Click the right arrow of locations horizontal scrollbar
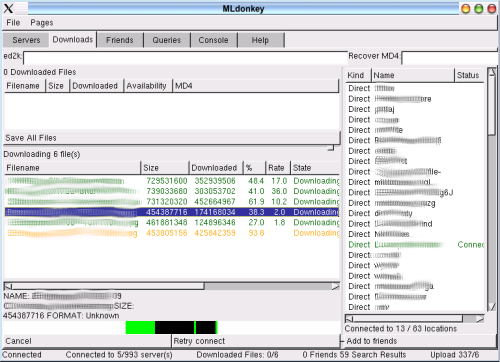The image size is (500, 362). [480, 319]
